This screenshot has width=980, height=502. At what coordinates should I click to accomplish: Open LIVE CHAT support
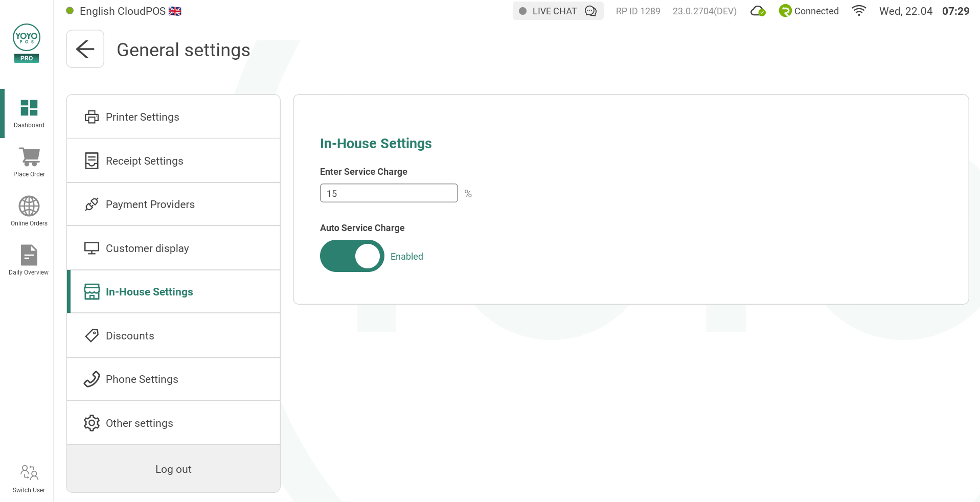(557, 11)
